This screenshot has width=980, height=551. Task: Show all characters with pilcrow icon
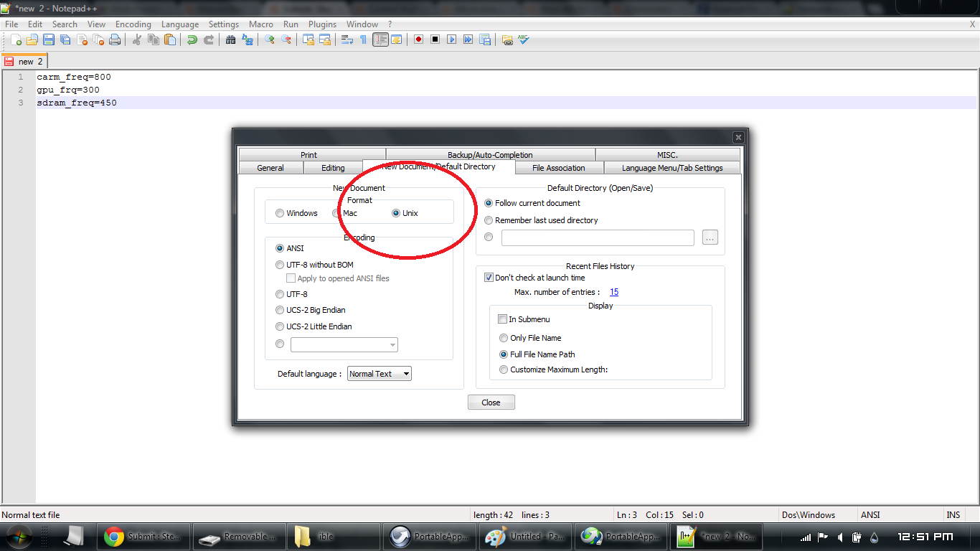pos(363,40)
